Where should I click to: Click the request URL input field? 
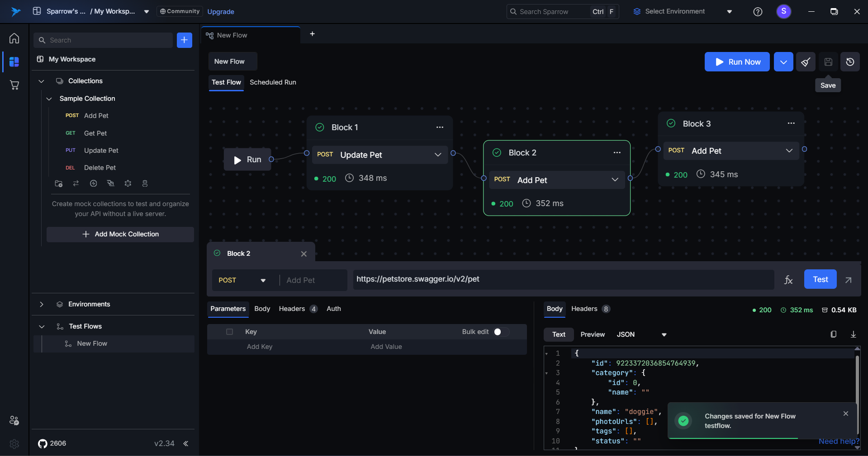(x=563, y=279)
